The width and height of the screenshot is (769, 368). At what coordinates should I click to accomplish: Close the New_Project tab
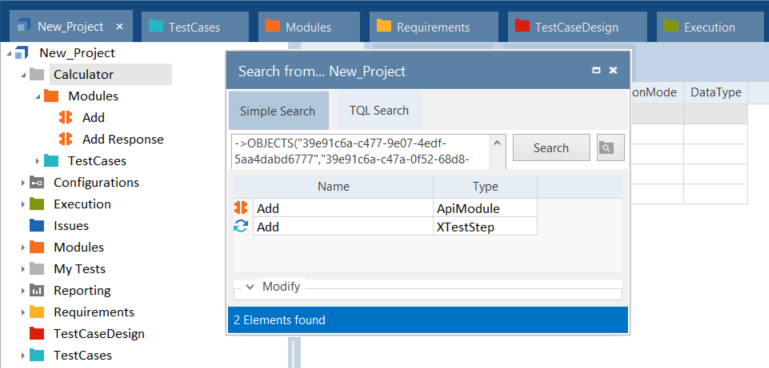(x=120, y=26)
